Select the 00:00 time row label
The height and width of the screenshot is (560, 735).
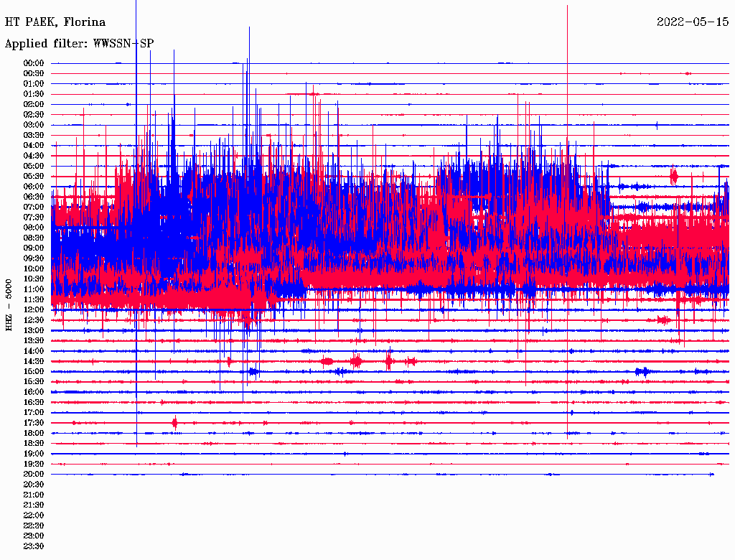[34, 63]
